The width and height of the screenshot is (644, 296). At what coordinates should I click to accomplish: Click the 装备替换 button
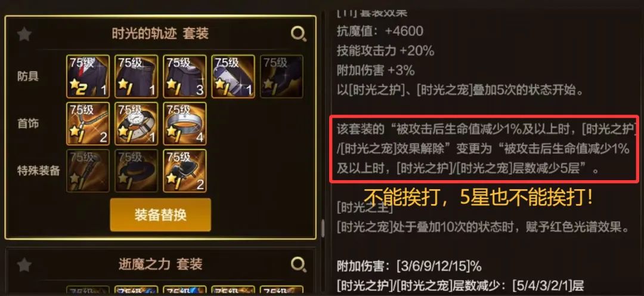[x=160, y=215]
